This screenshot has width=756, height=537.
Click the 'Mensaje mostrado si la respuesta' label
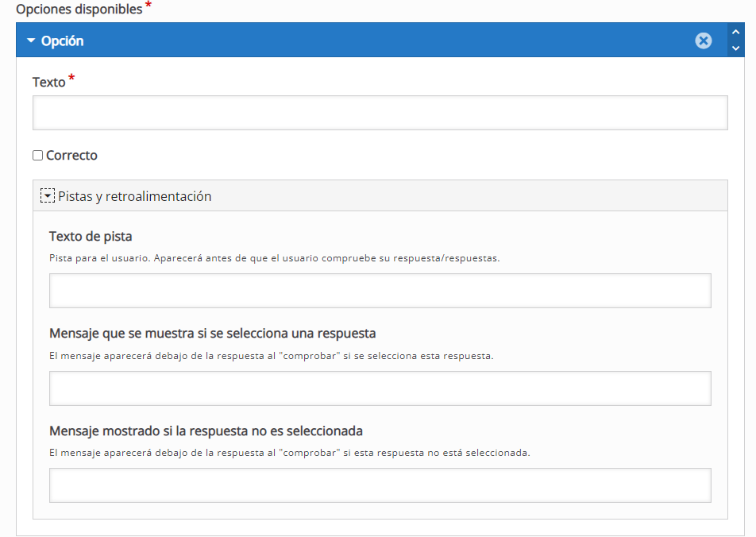coord(206,431)
